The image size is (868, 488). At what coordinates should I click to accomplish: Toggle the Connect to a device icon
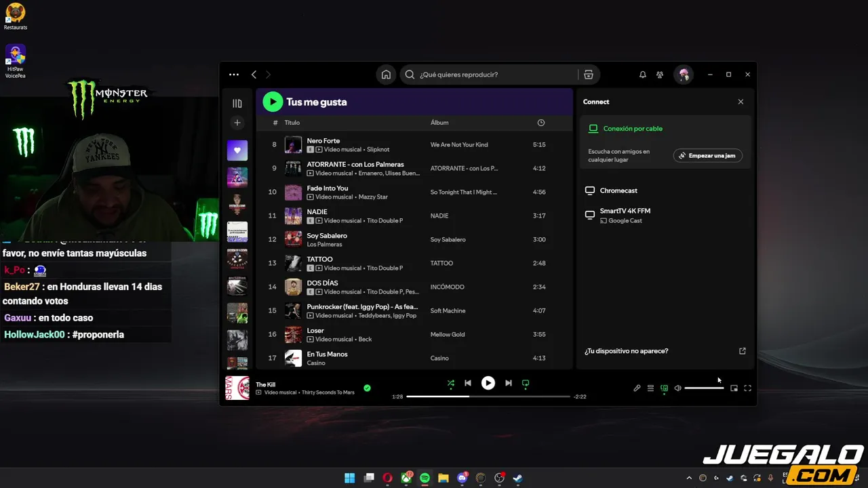tap(664, 388)
